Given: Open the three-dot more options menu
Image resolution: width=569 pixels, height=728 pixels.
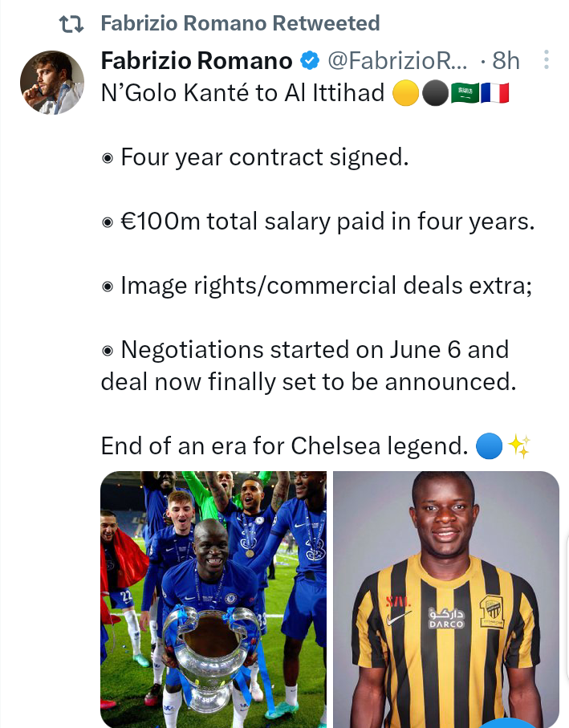Looking at the screenshot, I should click(547, 60).
